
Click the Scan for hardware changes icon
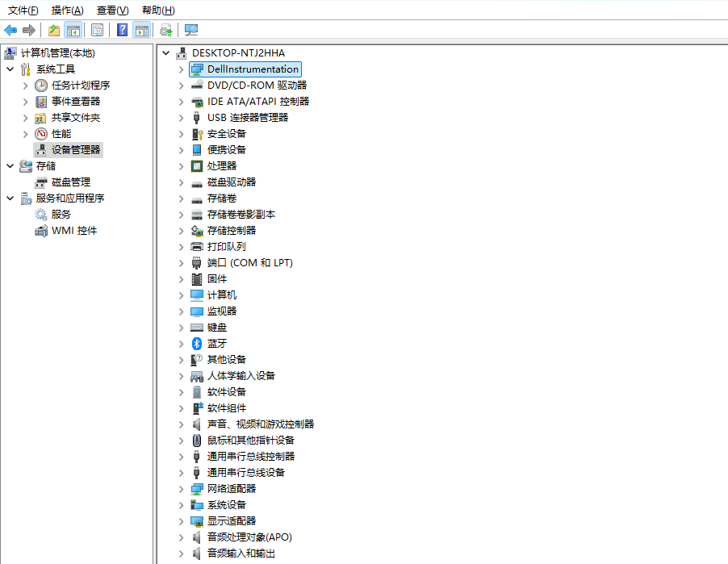pos(190,30)
